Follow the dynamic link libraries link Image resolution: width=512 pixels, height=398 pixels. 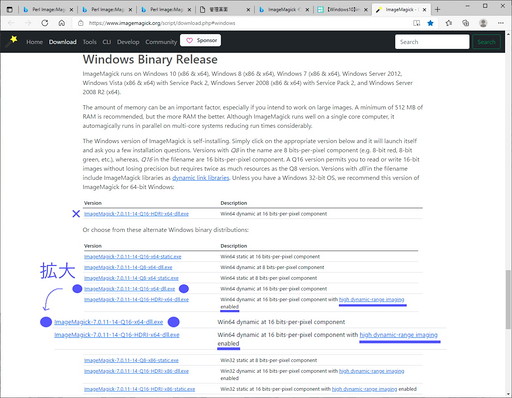(x=201, y=178)
